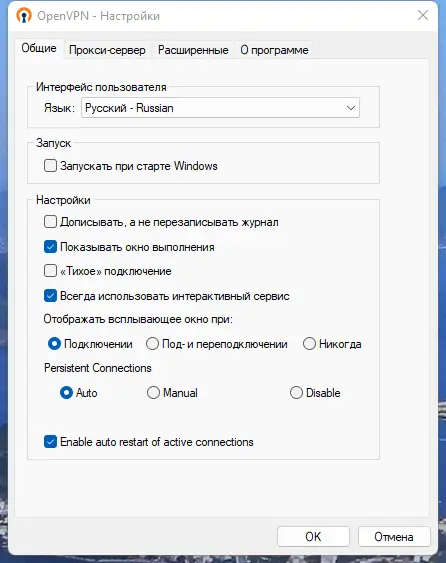Go to the О программе tab
This screenshot has height=563, width=446.
[274, 50]
